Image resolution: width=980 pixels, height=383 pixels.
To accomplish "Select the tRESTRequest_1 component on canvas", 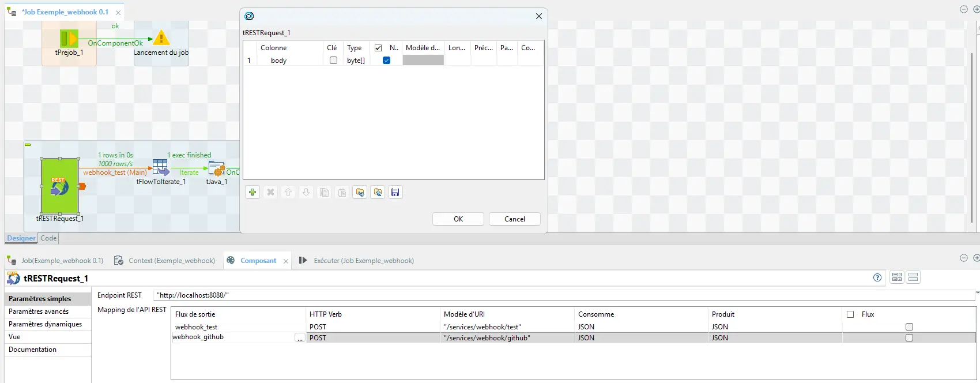I will click(x=60, y=186).
